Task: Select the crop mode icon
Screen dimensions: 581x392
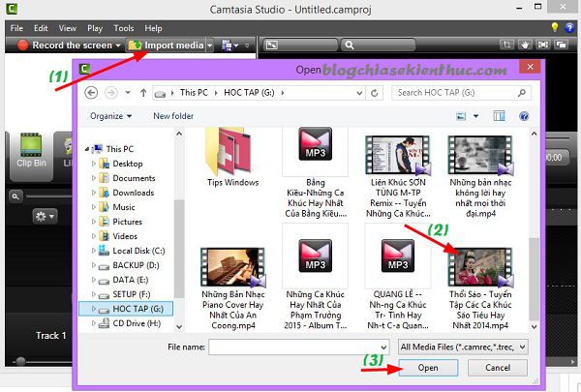Action: point(506,45)
